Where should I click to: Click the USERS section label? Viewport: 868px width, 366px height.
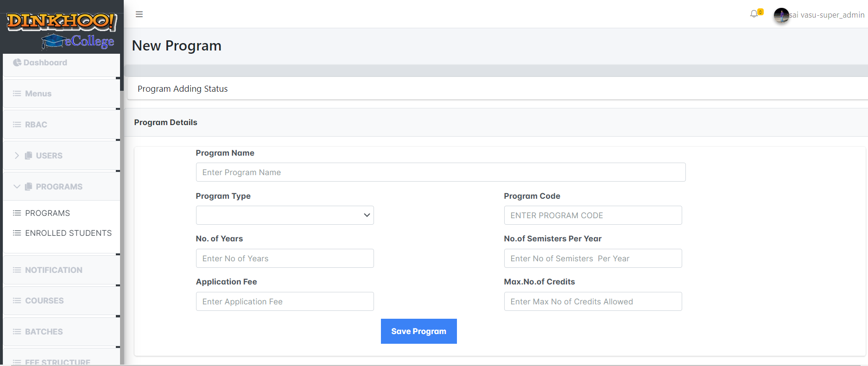tap(49, 156)
